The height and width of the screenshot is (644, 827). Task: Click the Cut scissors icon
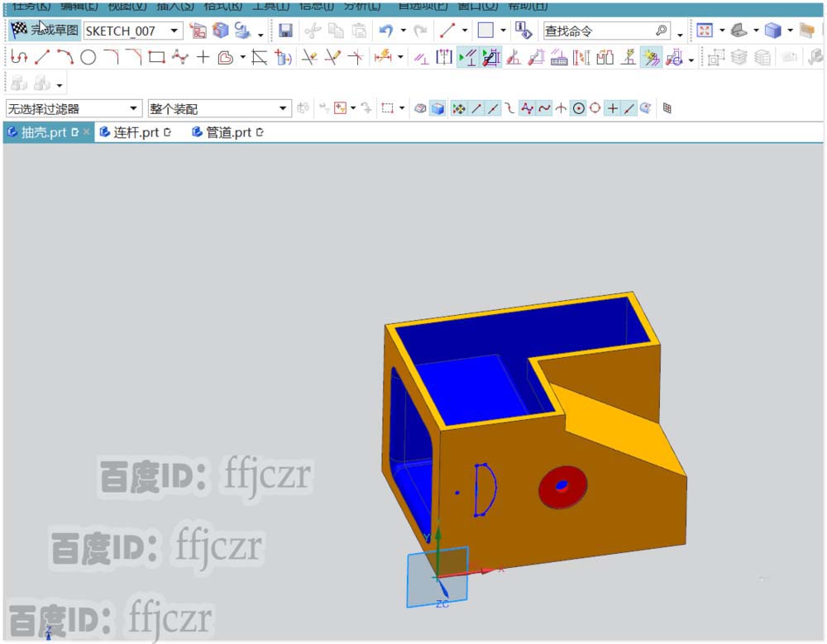point(313,31)
